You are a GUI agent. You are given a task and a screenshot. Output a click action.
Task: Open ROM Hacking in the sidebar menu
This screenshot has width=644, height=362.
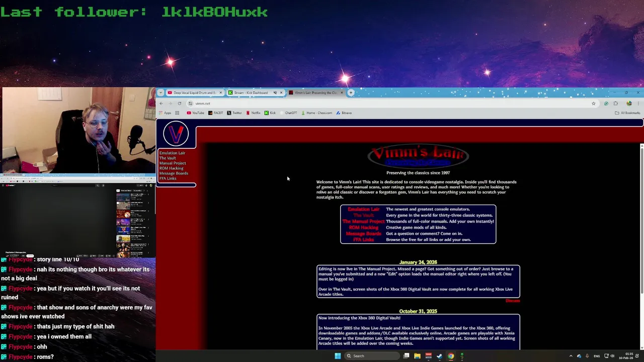pos(171,168)
